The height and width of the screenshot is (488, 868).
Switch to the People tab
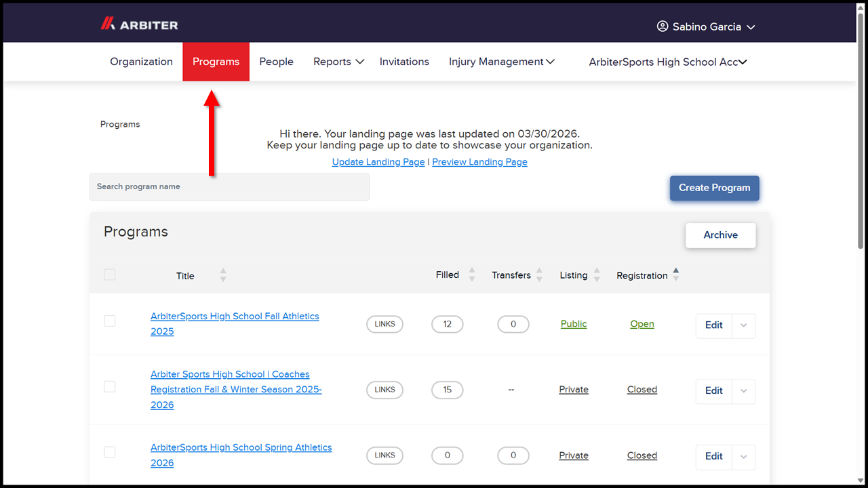(x=277, y=62)
